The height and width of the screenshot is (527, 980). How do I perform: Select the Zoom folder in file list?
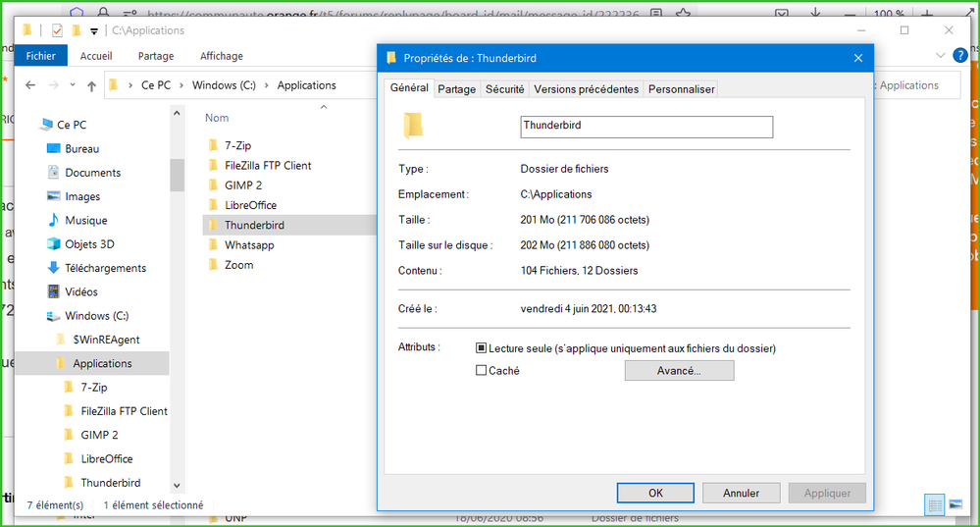point(238,265)
